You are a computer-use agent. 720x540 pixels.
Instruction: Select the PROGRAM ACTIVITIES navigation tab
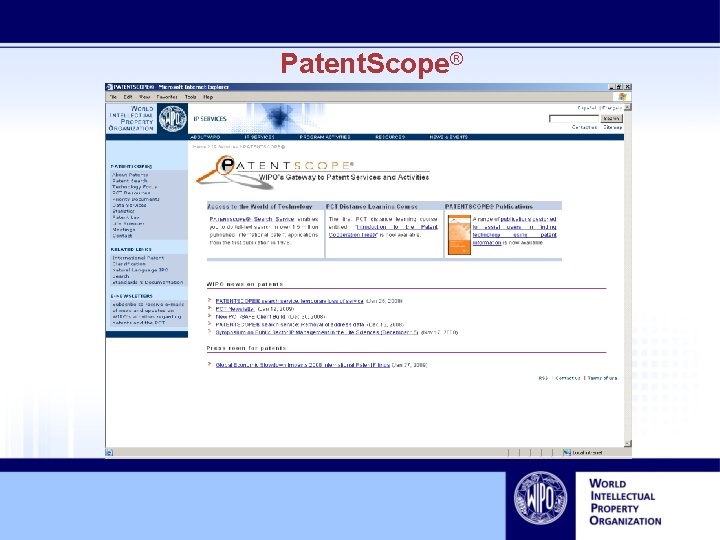(x=325, y=137)
